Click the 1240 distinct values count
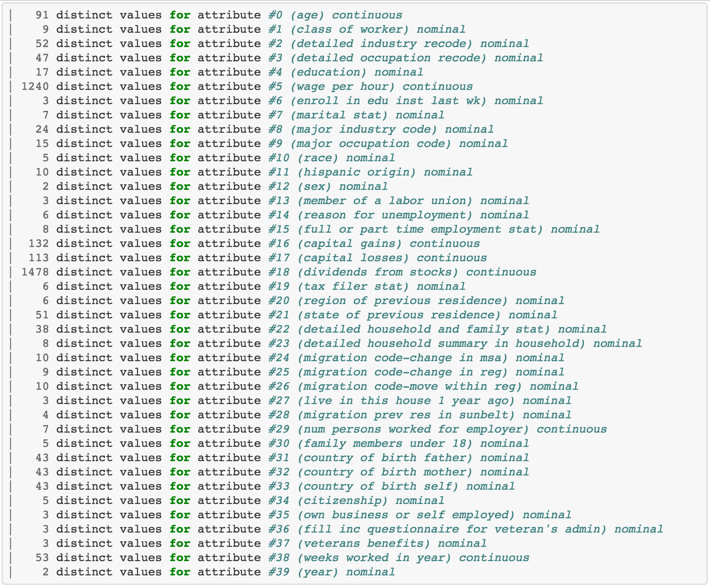 (x=35, y=87)
